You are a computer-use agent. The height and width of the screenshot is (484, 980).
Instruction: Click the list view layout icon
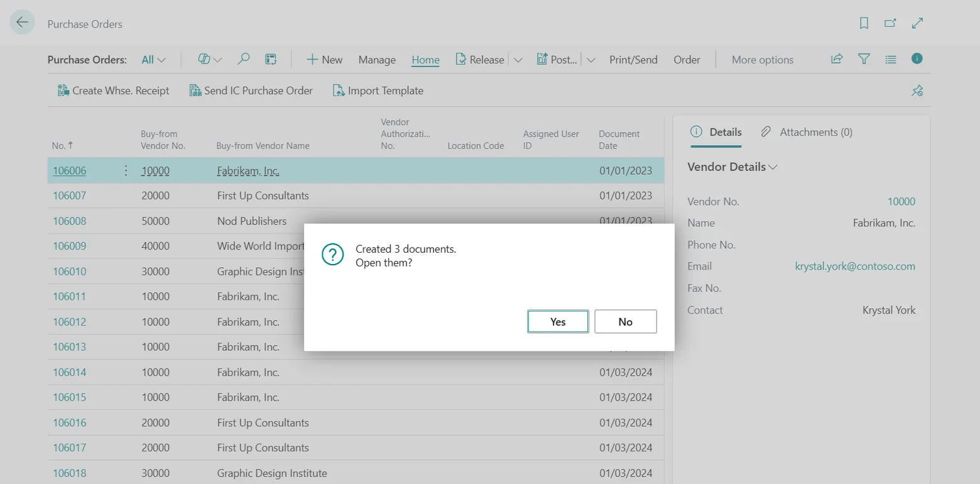pyautogui.click(x=890, y=59)
